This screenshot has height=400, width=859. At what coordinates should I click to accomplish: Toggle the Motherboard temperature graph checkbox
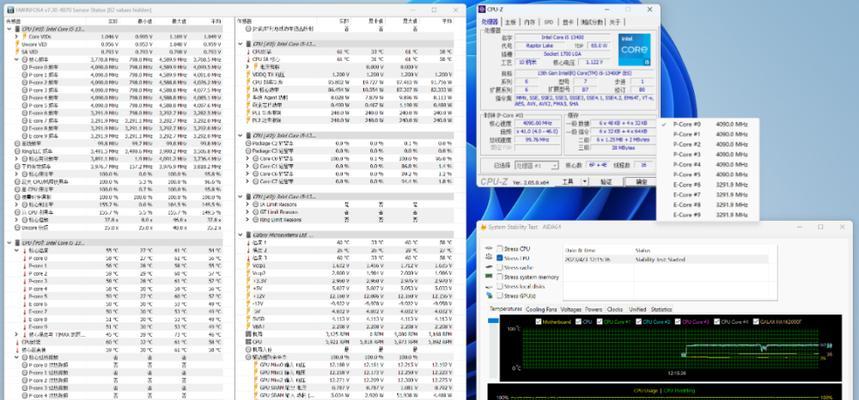coord(539,322)
